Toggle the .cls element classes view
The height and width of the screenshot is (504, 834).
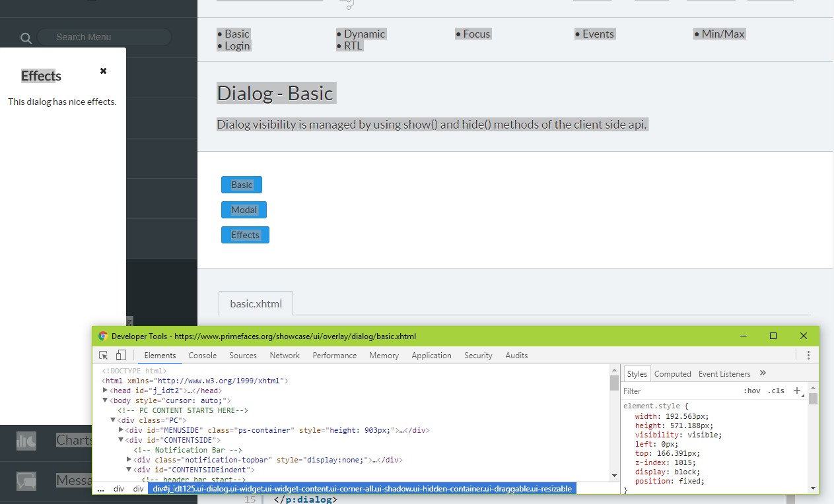(776, 391)
